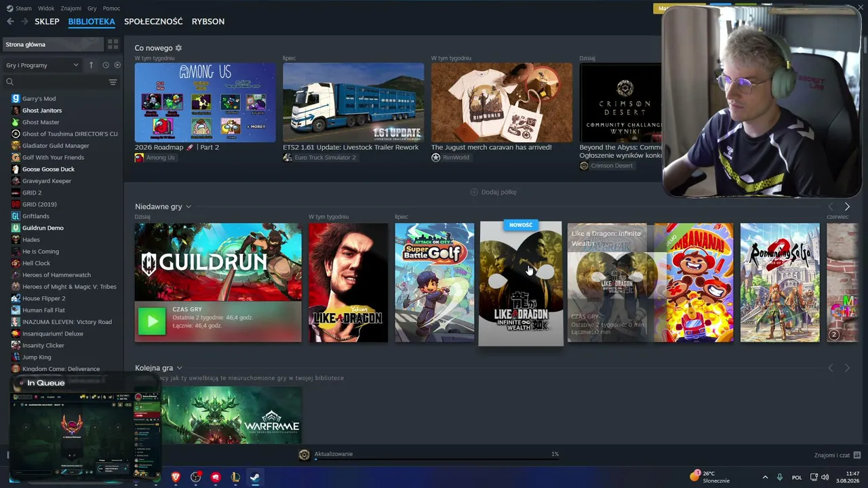Open the Friends and chat panel icon
The image size is (868, 488).
[857, 455]
